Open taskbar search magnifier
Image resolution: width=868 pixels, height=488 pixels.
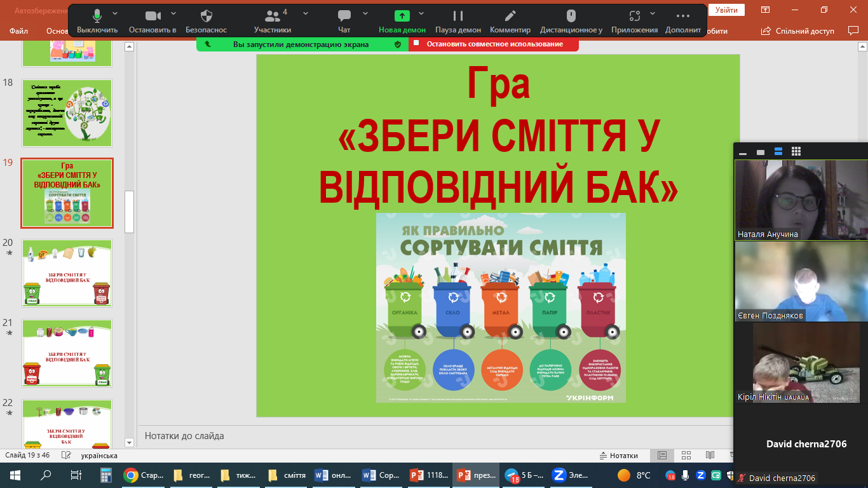(x=46, y=475)
